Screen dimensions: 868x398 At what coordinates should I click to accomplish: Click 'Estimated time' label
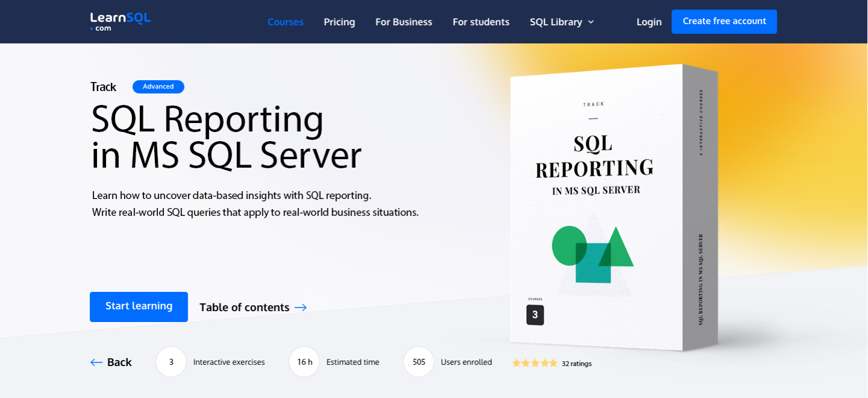point(353,362)
